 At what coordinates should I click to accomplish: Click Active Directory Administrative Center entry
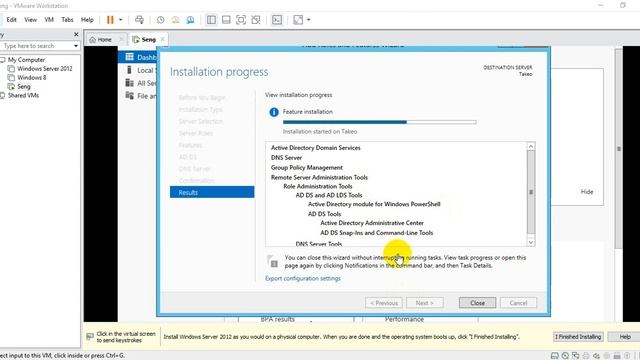(372, 223)
